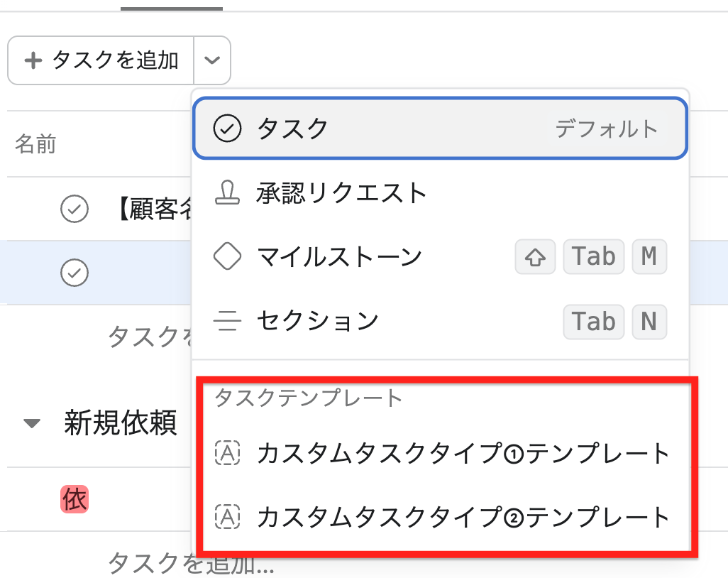Click the red 依 badge icon
This screenshot has width=728, height=578.
[75, 499]
